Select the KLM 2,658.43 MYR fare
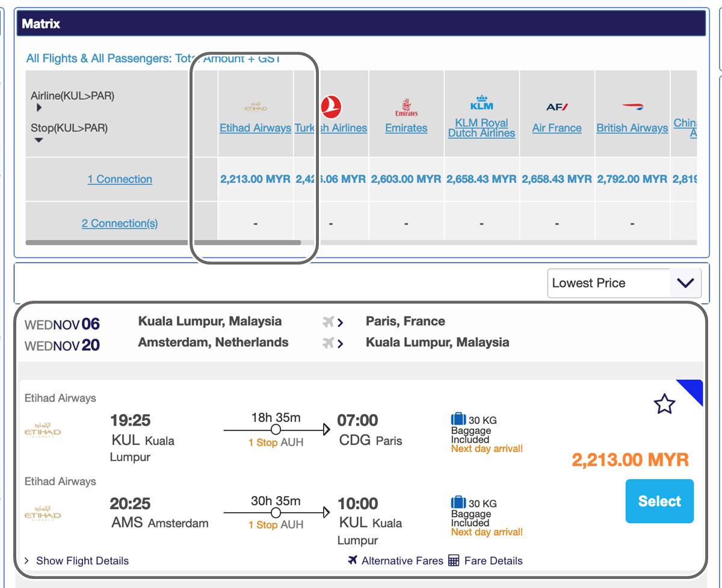 [481, 179]
